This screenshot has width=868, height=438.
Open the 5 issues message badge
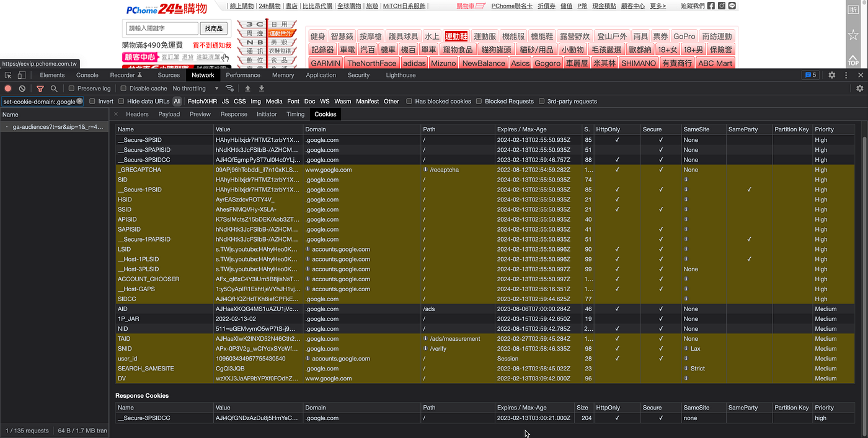click(x=810, y=75)
